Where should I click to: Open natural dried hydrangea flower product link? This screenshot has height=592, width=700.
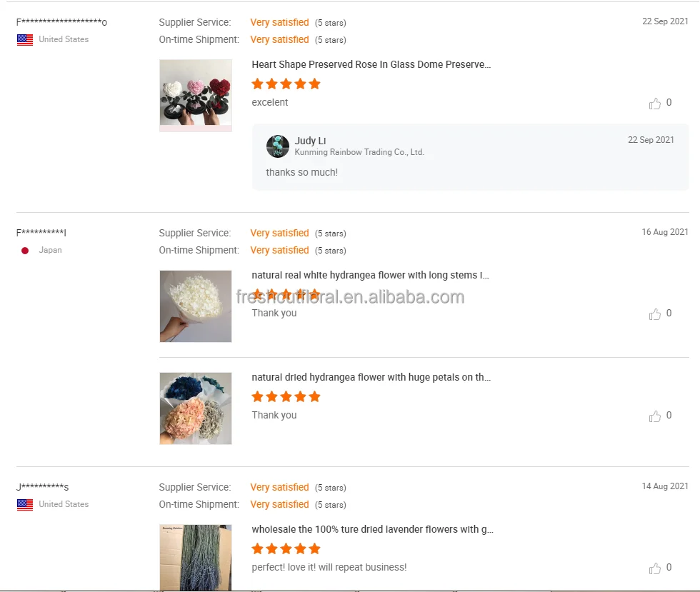click(371, 378)
